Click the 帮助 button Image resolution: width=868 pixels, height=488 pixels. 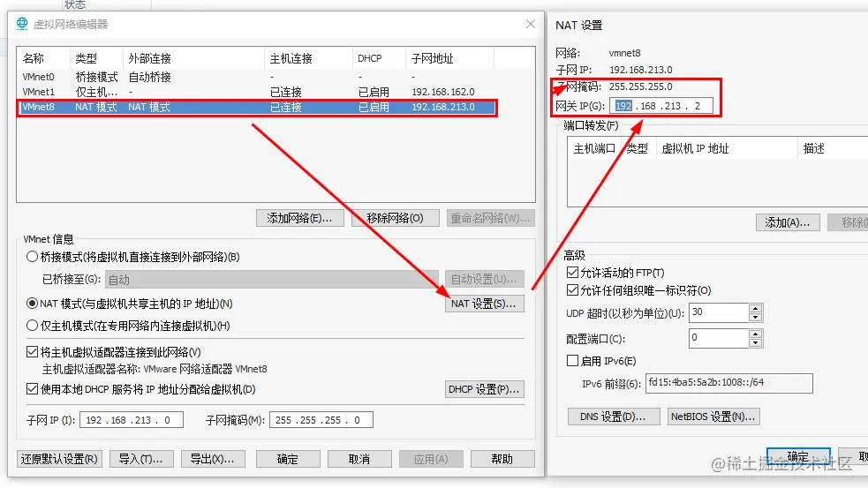tap(502, 459)
